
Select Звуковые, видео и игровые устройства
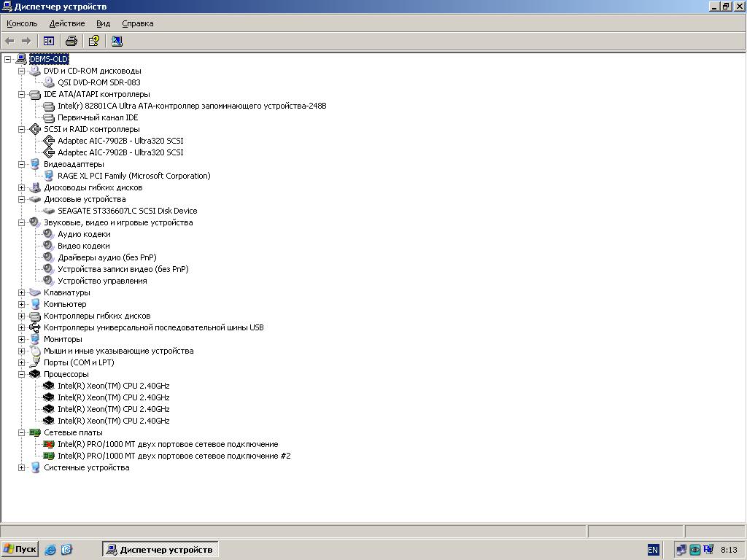point(118,222)
